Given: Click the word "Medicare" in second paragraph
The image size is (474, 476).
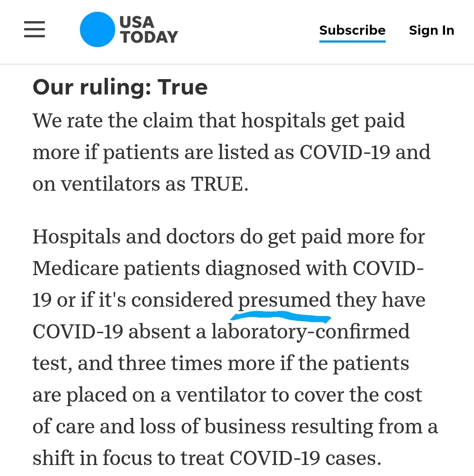Looking at the screenshot, I should click(76, 269).
